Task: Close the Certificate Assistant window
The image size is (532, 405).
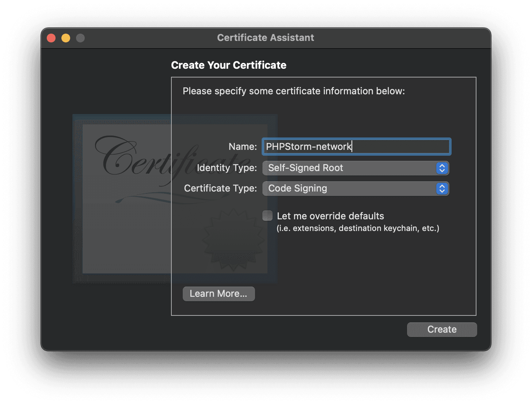Action: coord(51,38)
